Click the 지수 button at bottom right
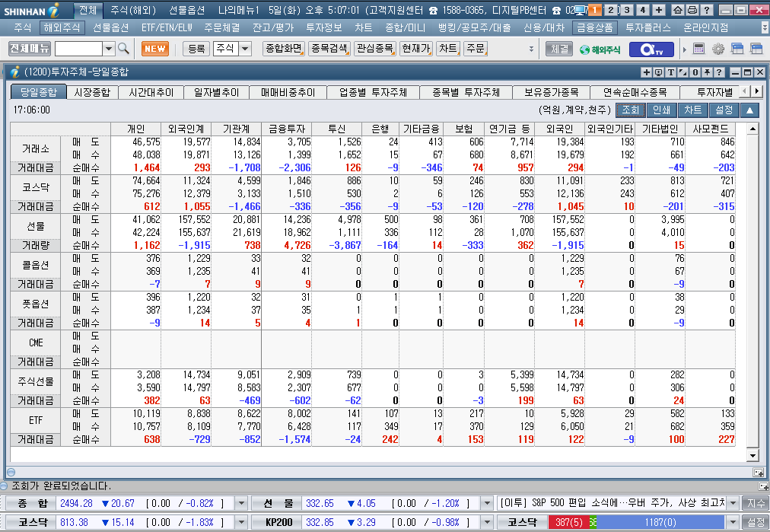 pyautogui.click(x=756, y=504)
